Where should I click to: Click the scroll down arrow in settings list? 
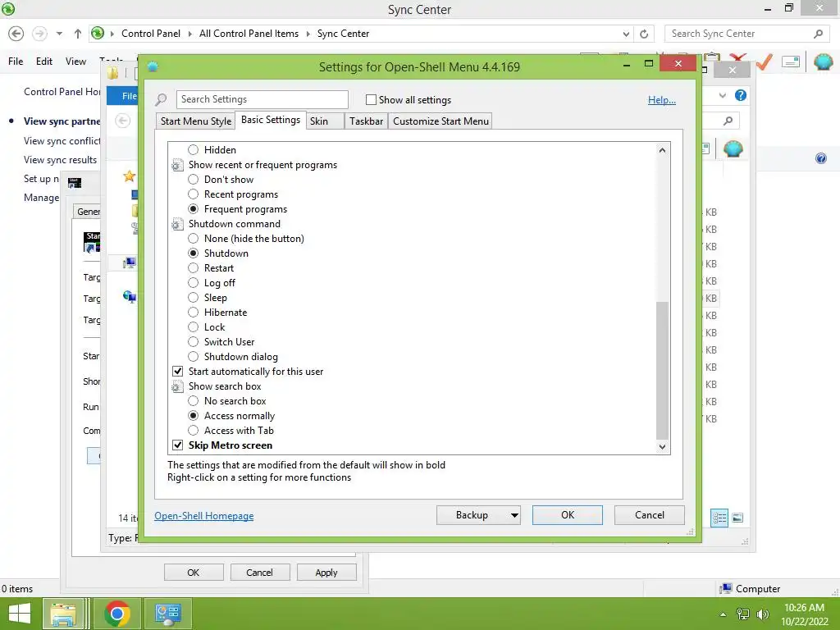click(x=662, y=447)
